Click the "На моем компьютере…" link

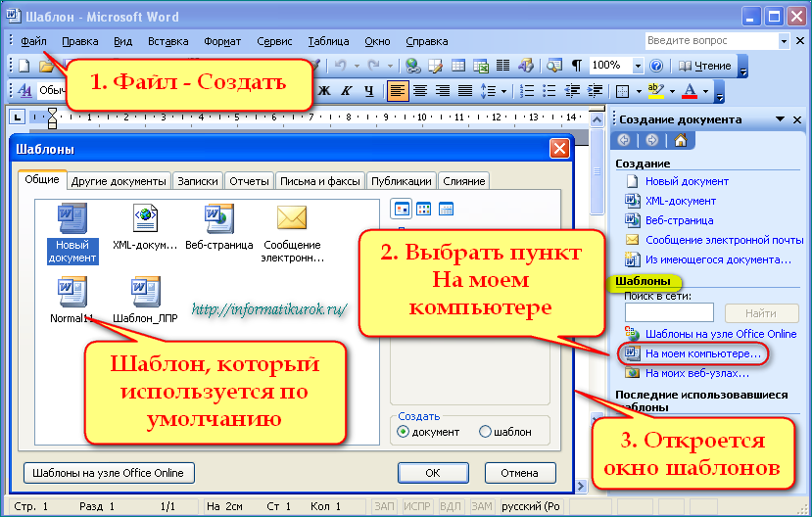pos(702,354)
